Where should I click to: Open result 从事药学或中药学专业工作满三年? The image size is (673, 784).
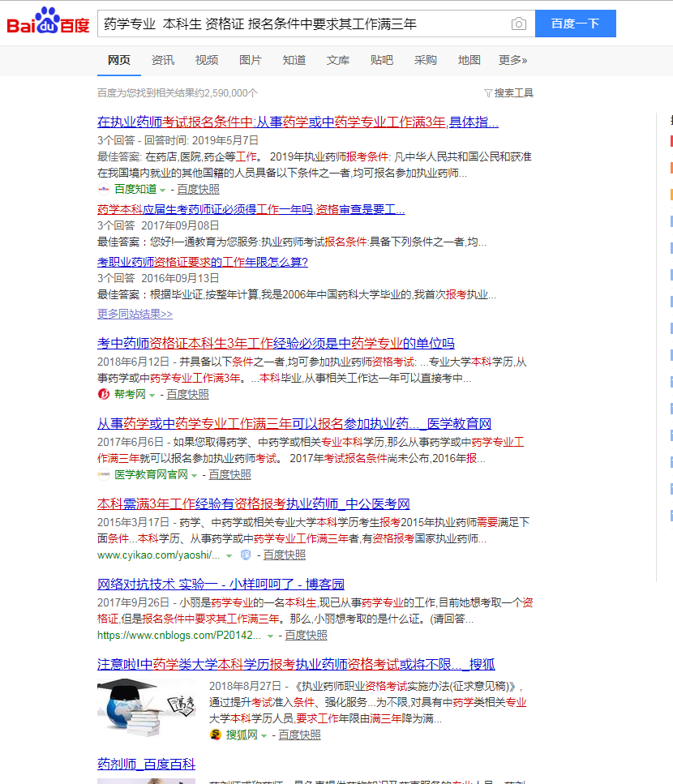tap(294, 423)
